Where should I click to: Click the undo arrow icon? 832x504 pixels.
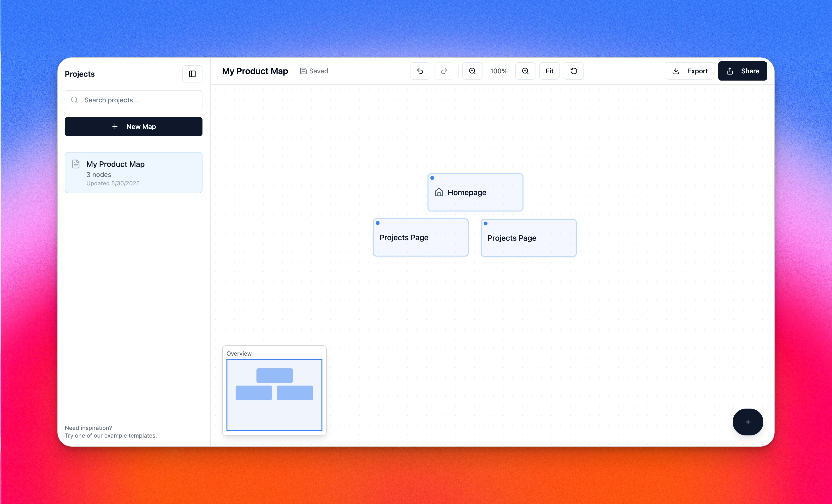coord(420,71)
